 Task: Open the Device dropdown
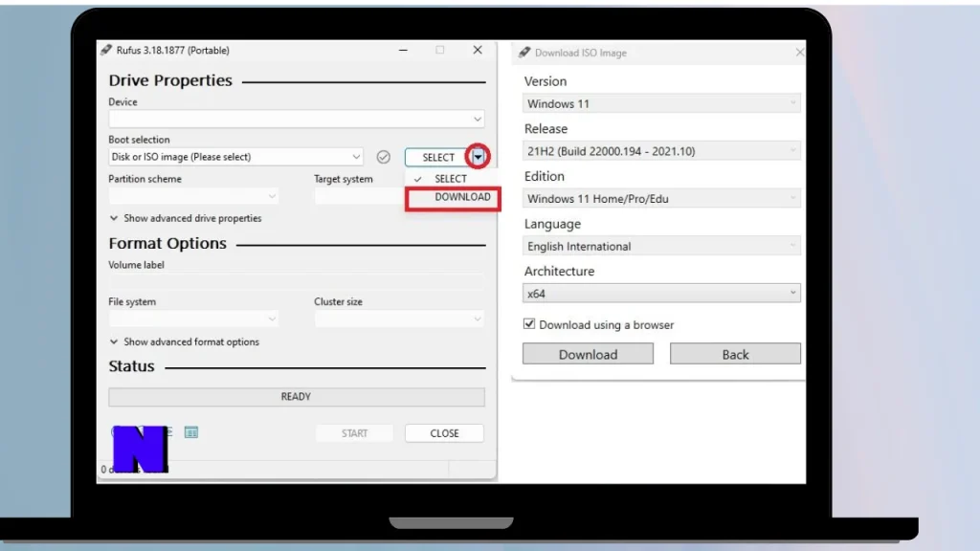point(297,119)
